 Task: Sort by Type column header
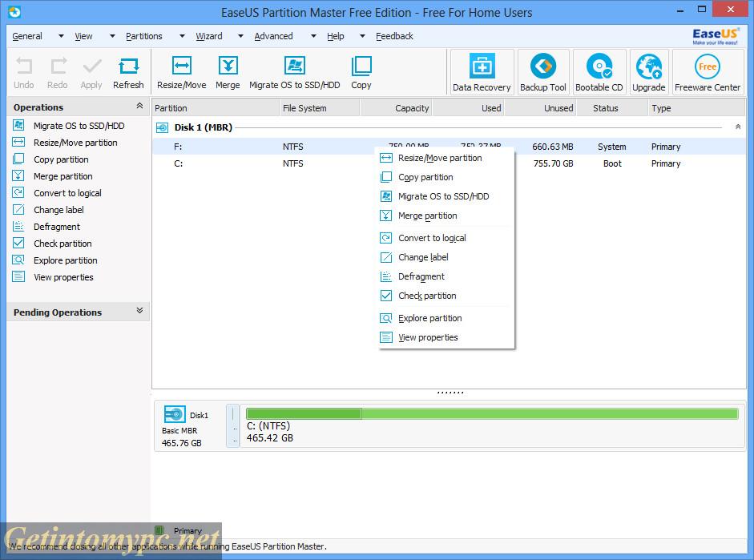(697, 108)
